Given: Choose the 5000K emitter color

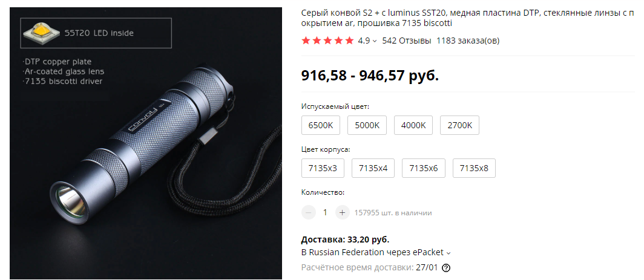Looking at the screenshot, I should click(367, 125).
